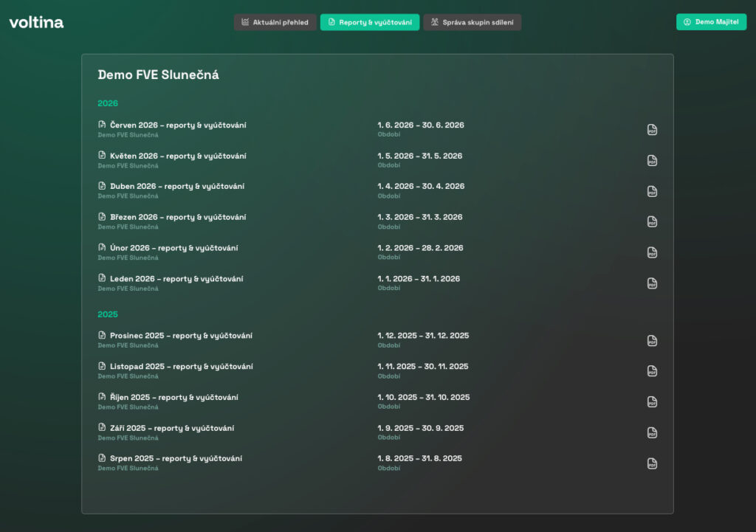Select the 2025 year heading
The image size is (756, 532).
coord(108,314)
